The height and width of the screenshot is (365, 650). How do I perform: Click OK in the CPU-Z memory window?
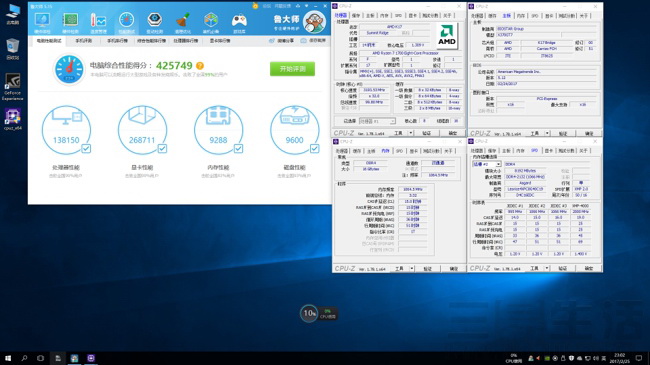454,269
